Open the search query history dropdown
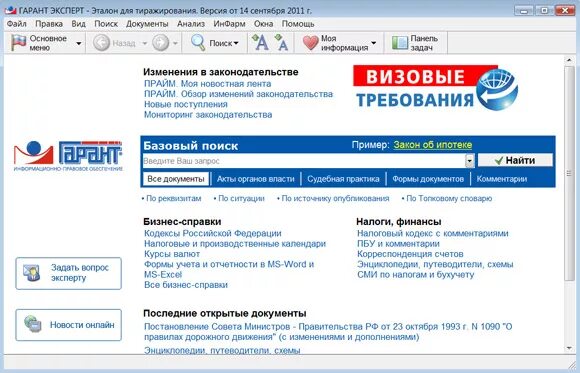This screenshot has width=580, height=373. (x=469, y=161)
